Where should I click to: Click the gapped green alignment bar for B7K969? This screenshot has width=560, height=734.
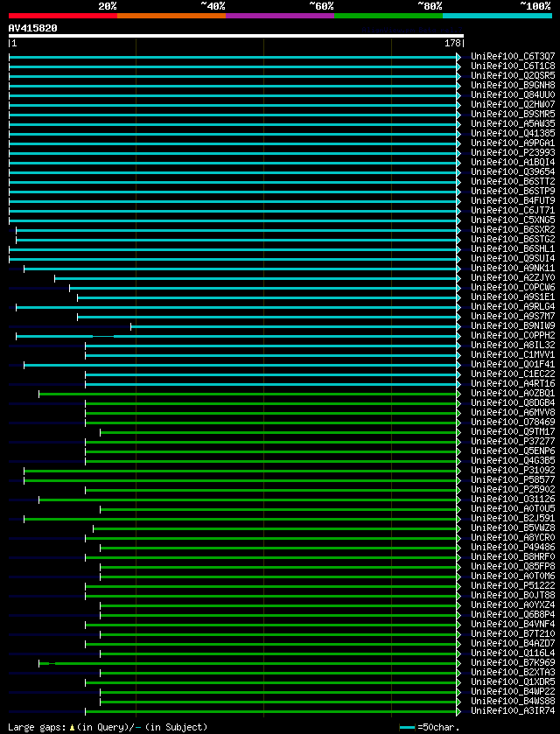point(249,662)
